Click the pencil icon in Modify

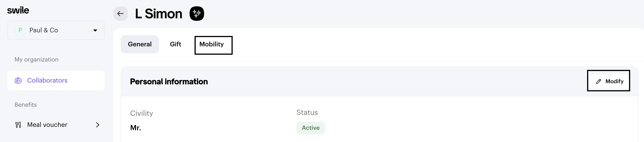tap(598, 81)
